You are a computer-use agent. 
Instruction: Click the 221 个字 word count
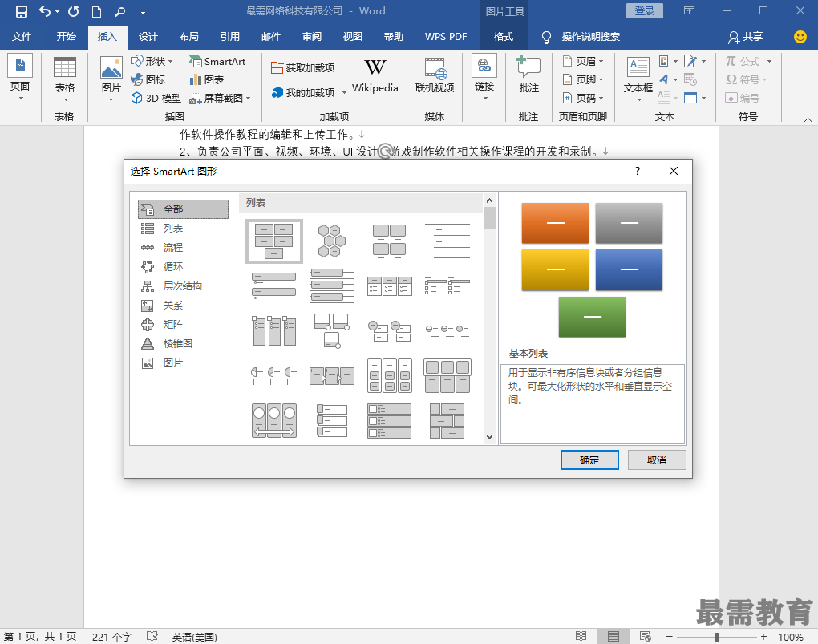111,637
